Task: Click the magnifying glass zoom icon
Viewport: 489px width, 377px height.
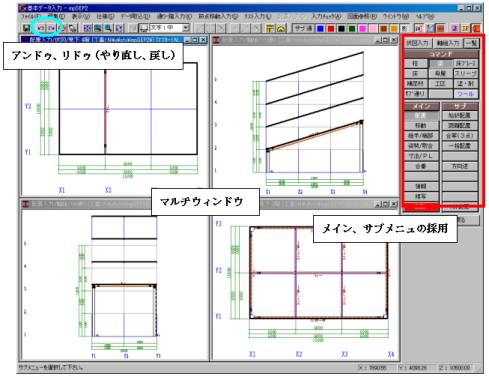Action: coord(108,28)
